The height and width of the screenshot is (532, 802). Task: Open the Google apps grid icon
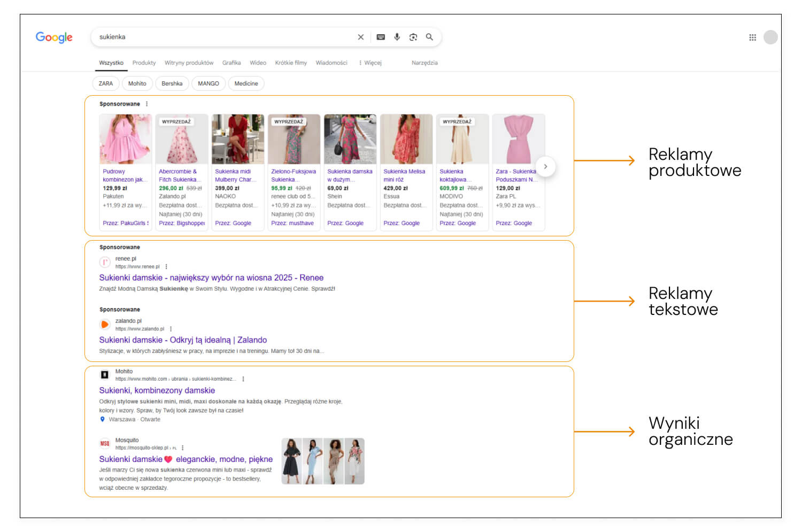(752, 37)
